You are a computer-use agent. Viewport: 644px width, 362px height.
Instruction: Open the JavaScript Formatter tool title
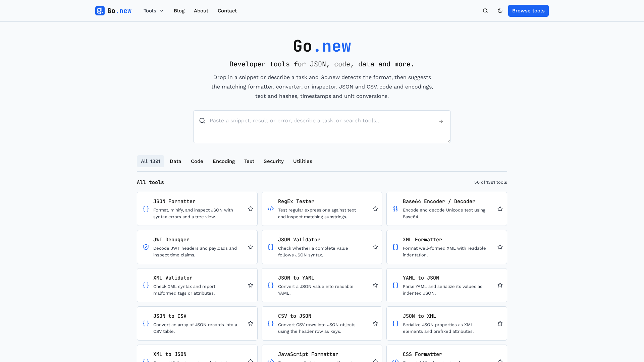(308, 354)
